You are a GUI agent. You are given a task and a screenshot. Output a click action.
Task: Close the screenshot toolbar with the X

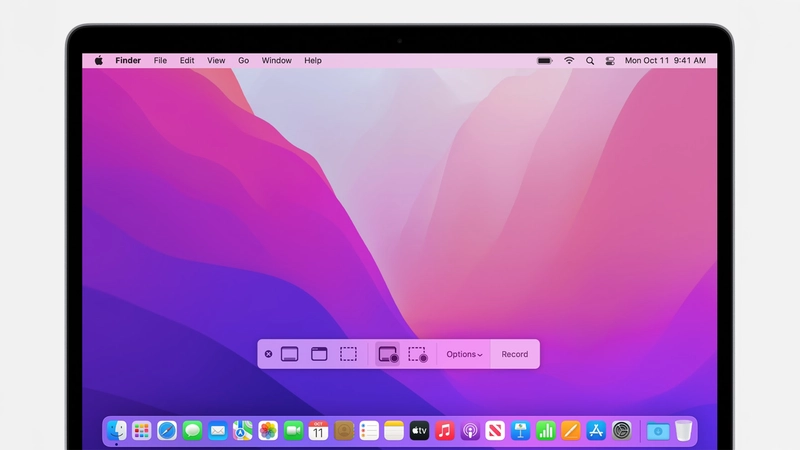tap(268, 354)
